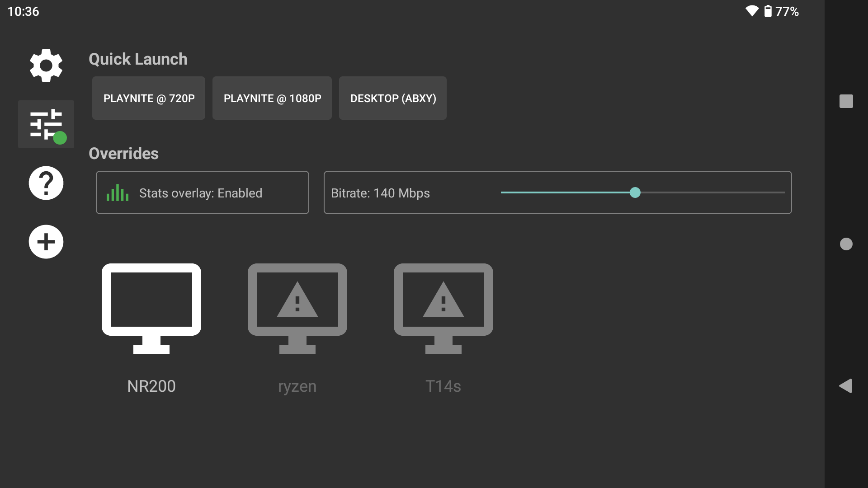Adjust the Bitrate slider

(636, 192)
